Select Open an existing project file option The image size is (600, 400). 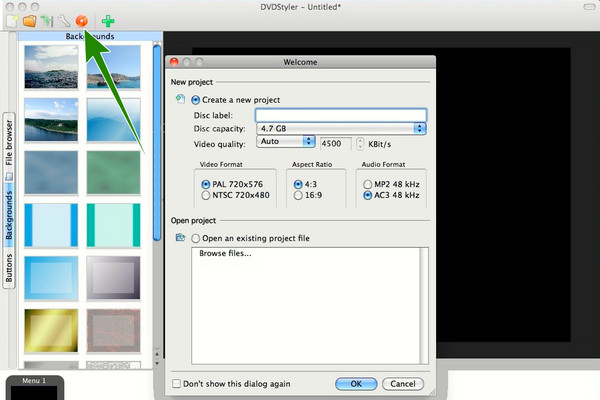tap(196, 238)
